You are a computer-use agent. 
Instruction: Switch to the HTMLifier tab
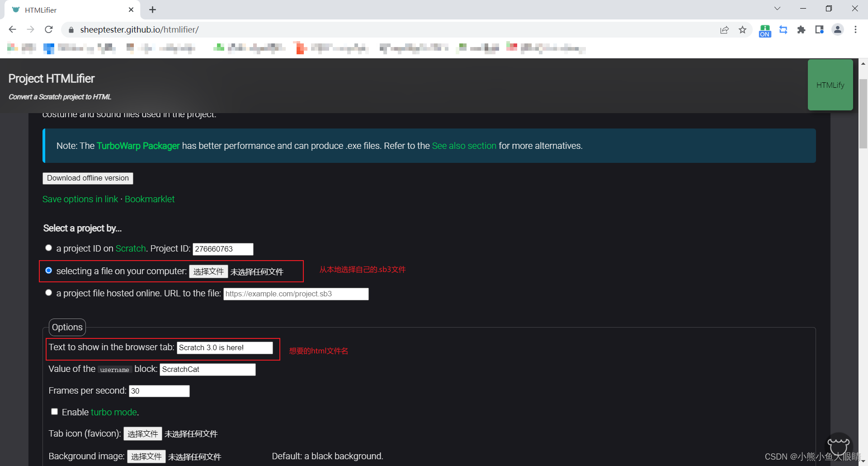(72, 10)
